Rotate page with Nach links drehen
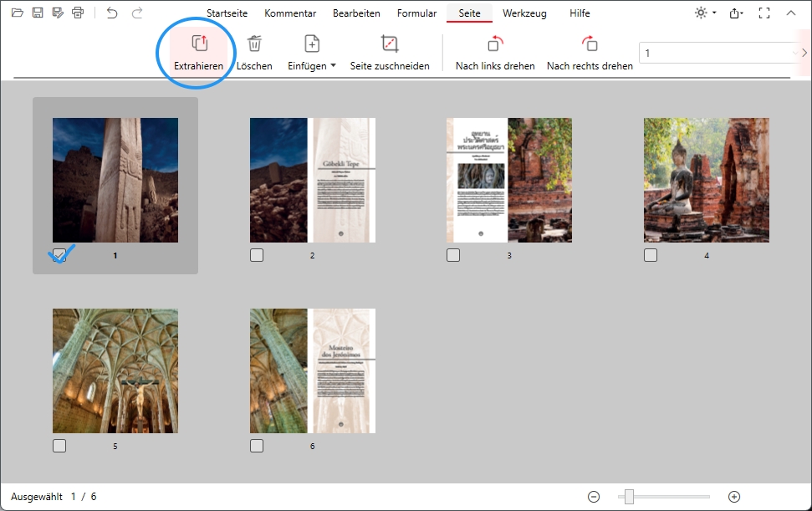812x511 pixels. [x=495, y=43]
